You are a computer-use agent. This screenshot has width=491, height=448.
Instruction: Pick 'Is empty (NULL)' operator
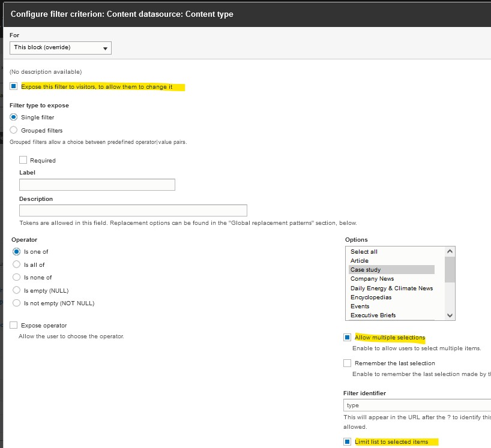pyautogui.click(x=17, y=290)
